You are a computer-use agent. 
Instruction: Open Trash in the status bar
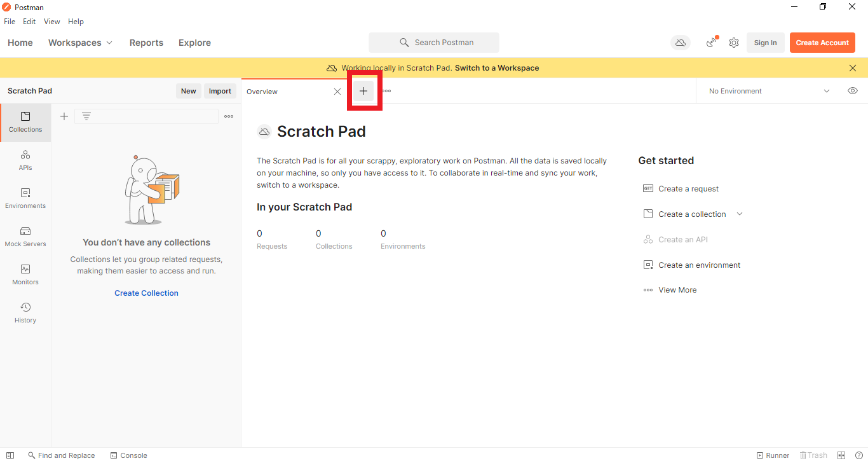click(x=813, y=455)
